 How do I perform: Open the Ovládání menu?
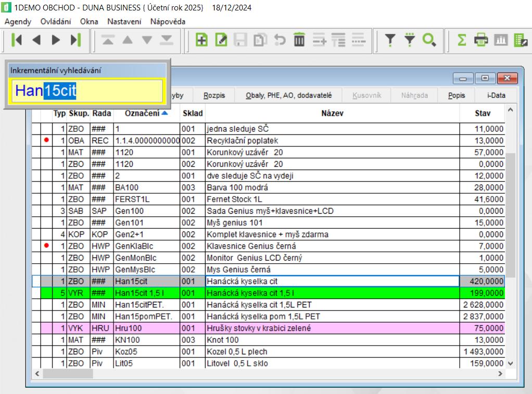tap(56, 22)
